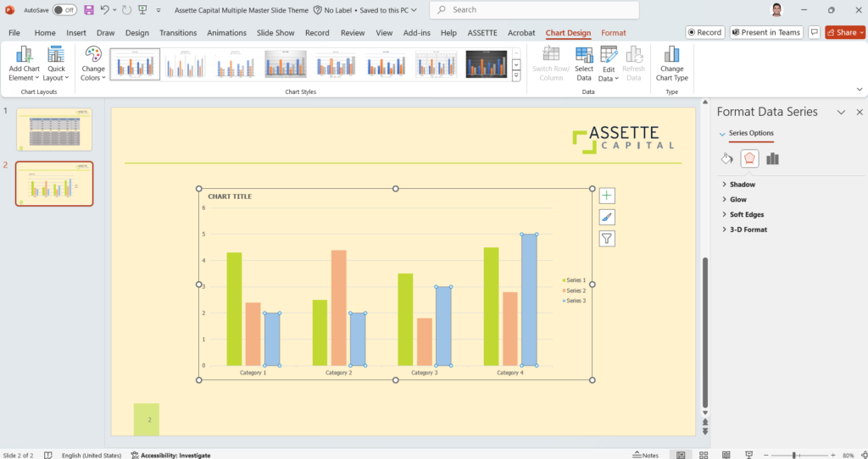Fit slide to current window icon

865,455
